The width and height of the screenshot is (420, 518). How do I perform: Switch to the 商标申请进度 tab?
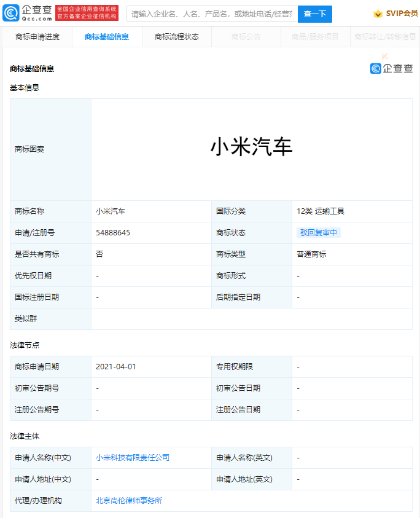click(37, 37)
